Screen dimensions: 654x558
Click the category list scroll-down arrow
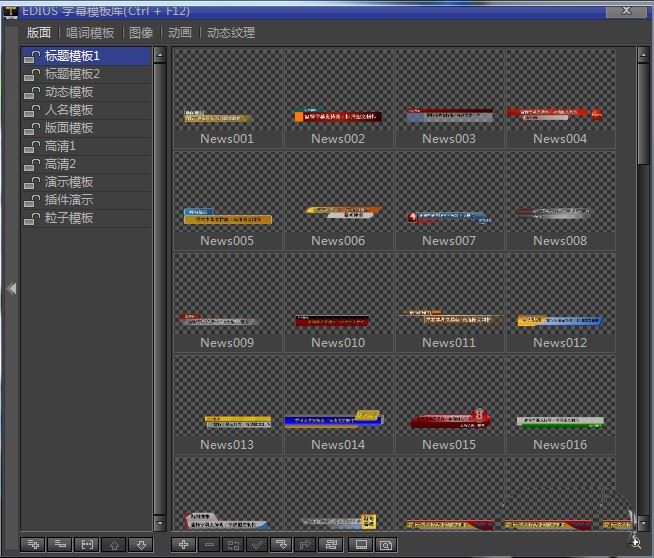160,523
